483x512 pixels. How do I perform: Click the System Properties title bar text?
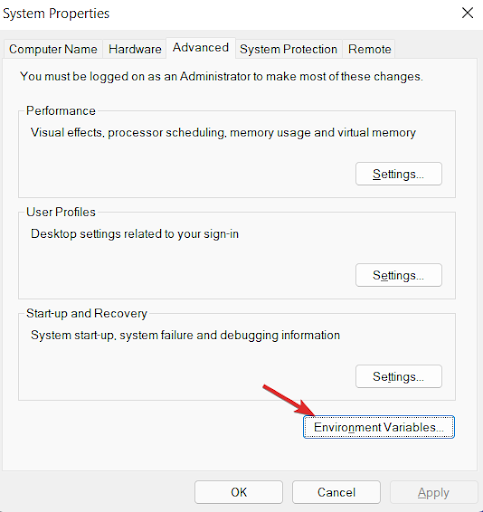[x=56, y=14]
